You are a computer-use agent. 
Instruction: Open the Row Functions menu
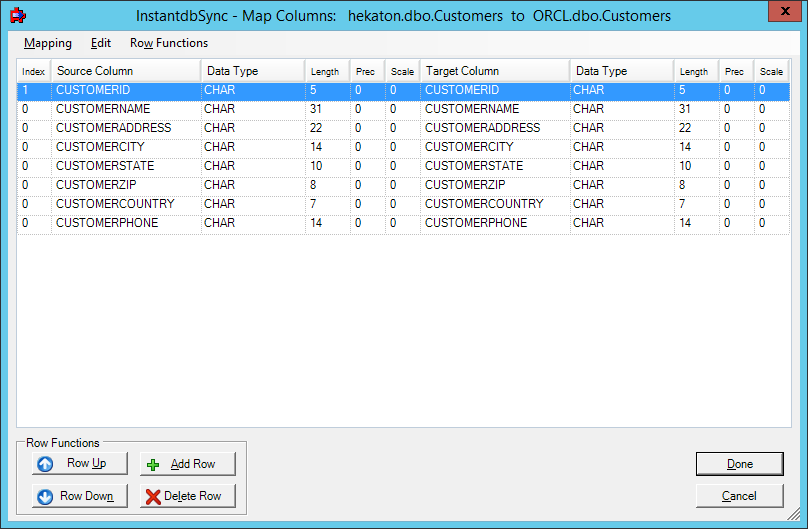click(x=169, y=43)
